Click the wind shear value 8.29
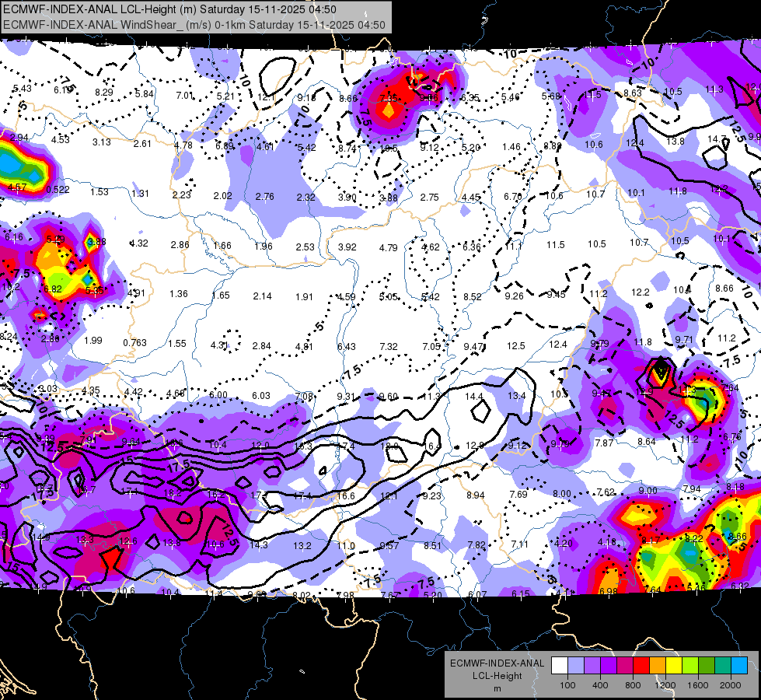 (104, 93)
